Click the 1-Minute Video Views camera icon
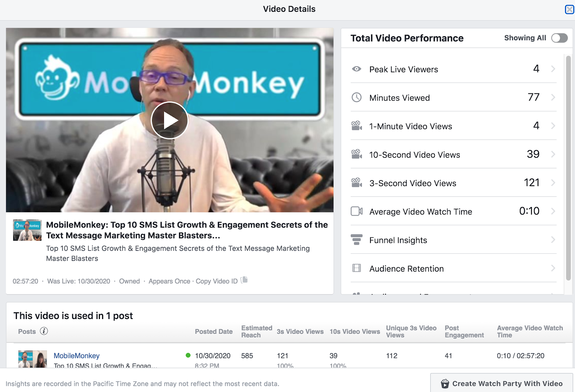The height and width of the screenshot is (392, 575). click(x=356, y=126)
